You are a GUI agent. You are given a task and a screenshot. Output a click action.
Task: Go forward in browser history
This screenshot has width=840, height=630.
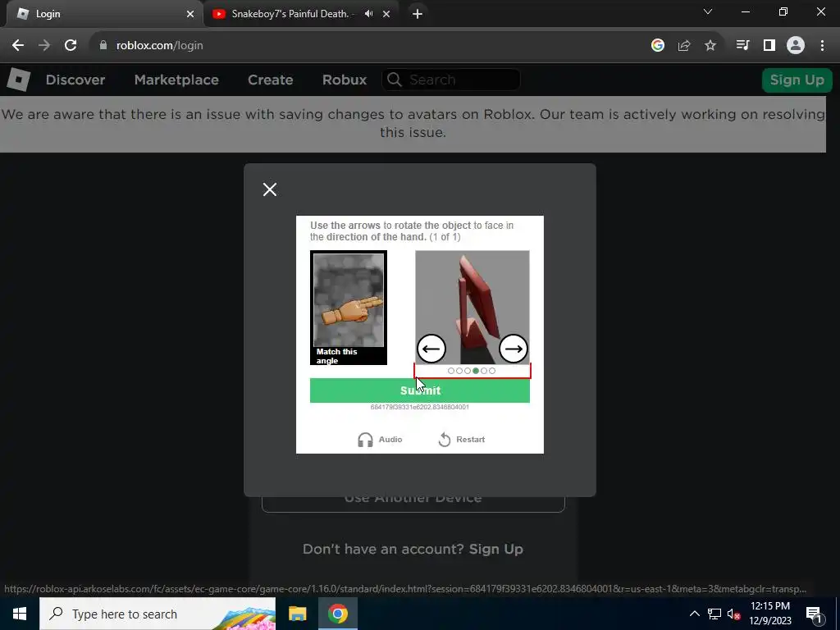(x=44, y=46)
